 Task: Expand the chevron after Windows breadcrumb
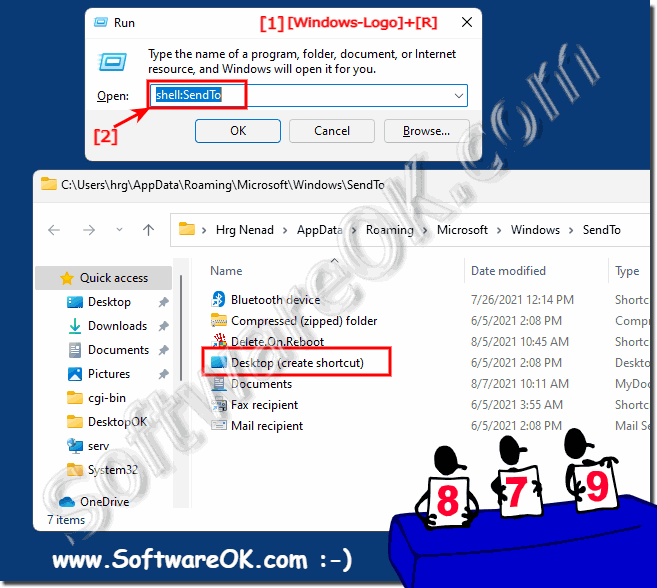pyautogui.click(x=571, y=231)
